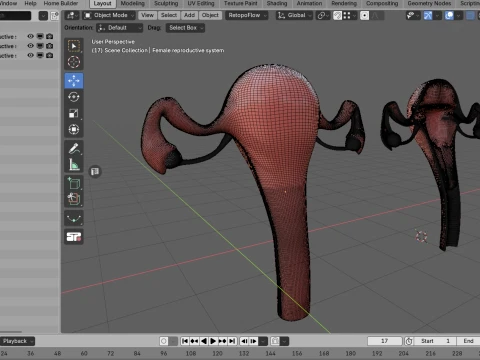Switch to Texture Paint workspace
The width and height of the screenshot is (480, 360).
240,4
